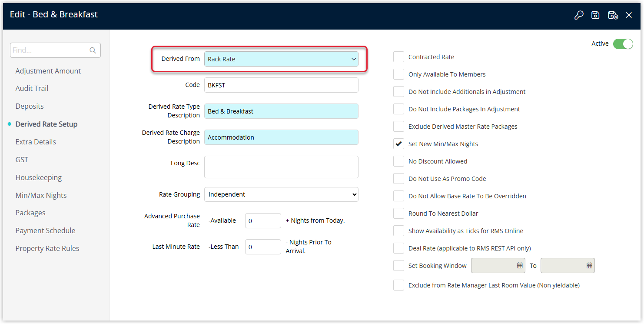The width and height of the screenshot is (644, 324).
Task: Check the Contracted Rate box
Action: pyautogui.click(x=398, y=57)
